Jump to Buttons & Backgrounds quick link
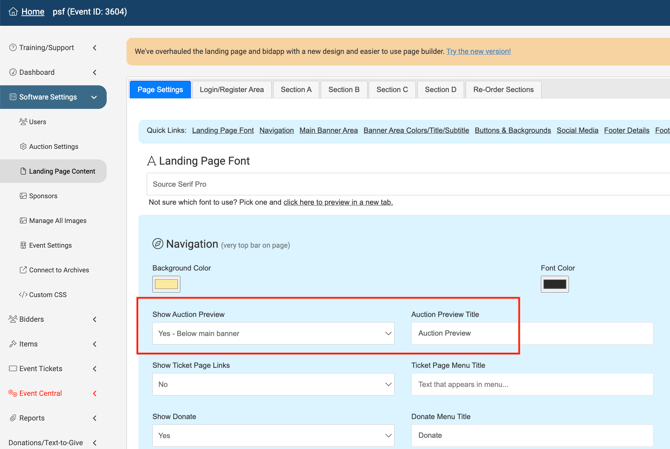The width and height of the screenshot is (670, 449). pyautogui.click(x=512, y=131)
